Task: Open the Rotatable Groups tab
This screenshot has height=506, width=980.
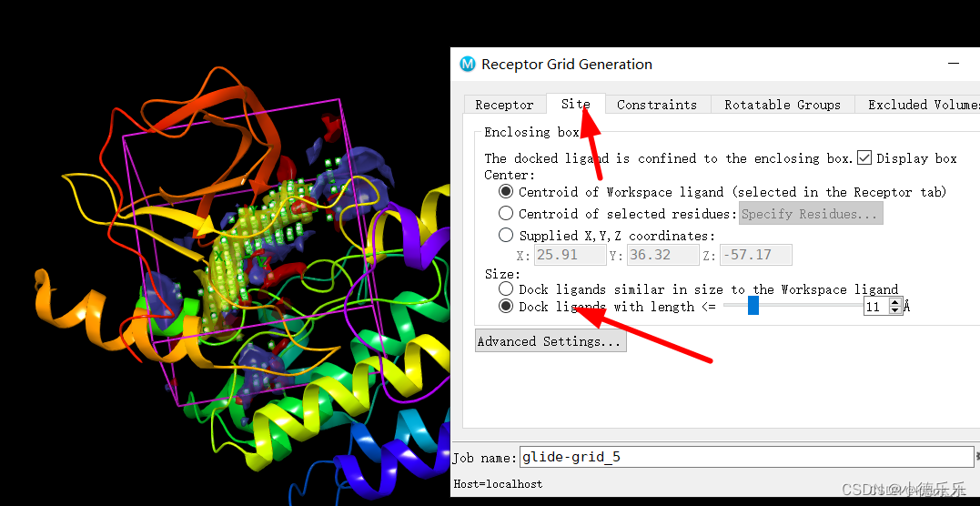Action: click(x=782, y=105)
